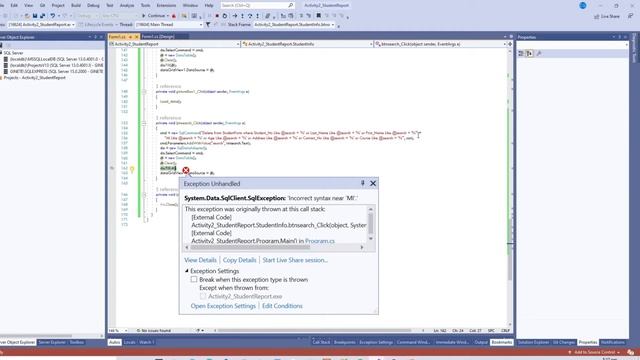Click the red Stop Debugging square icon

click(x=217, y=16)
